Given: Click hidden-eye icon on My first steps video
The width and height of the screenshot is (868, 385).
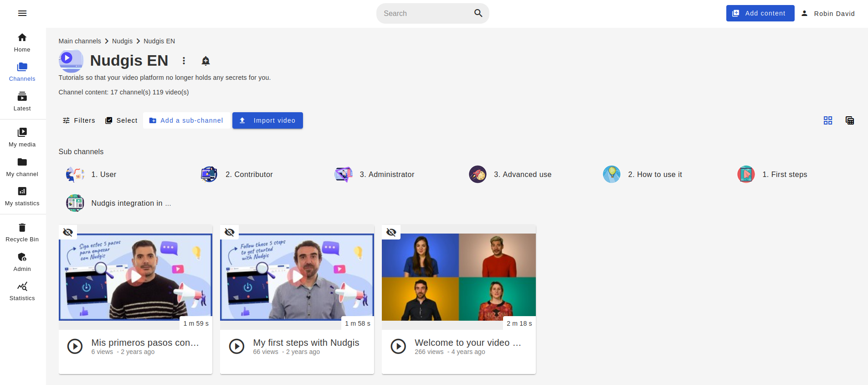Looking at the screenshot, I should 230,232.
